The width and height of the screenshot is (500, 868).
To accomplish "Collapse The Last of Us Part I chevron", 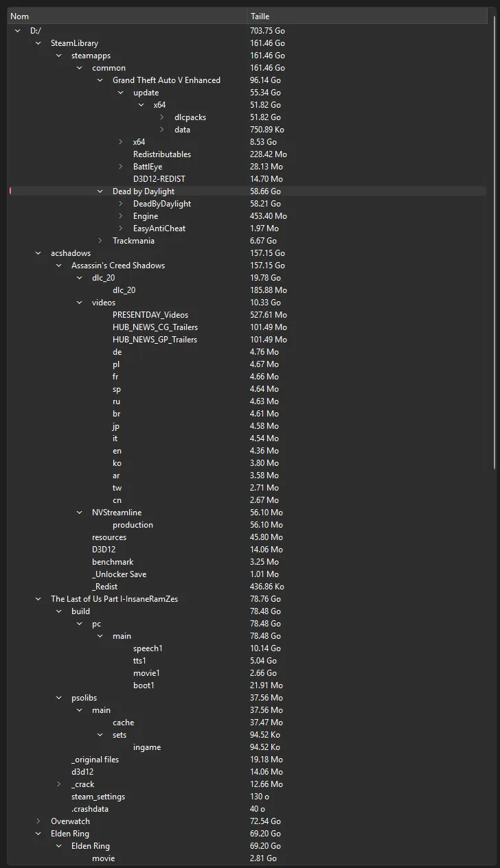I will pos(38,599).
